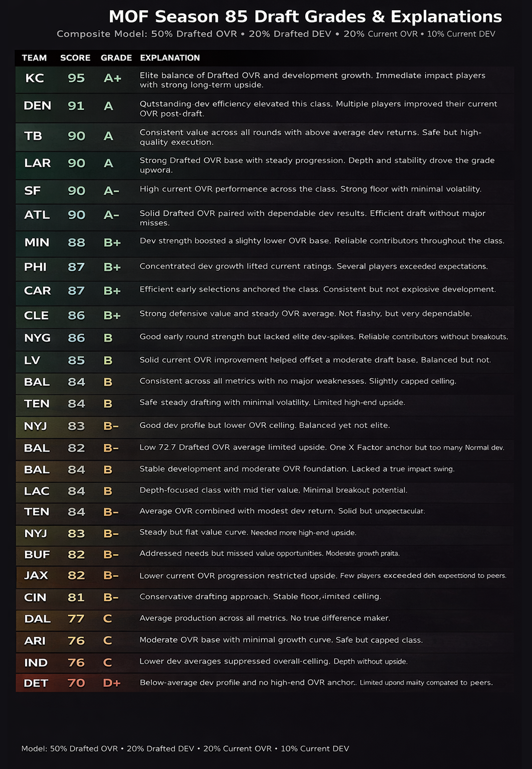Click the CLE score of 86

click(x=76, y=315)
